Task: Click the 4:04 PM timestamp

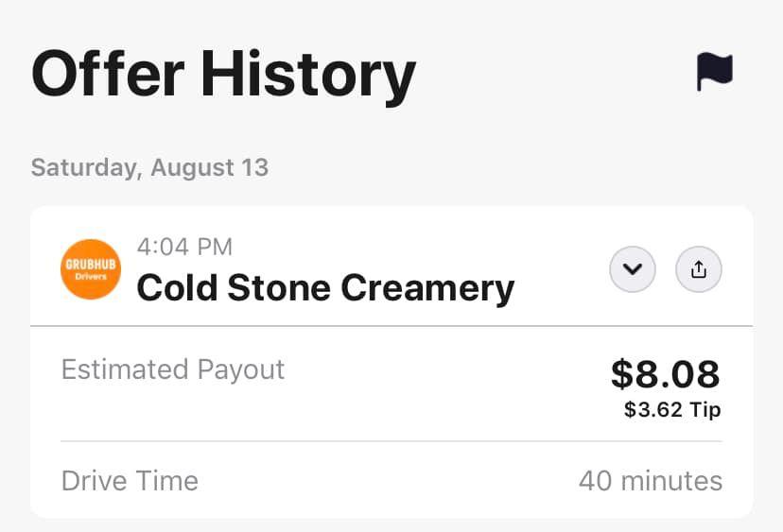Action: [184, 247]
